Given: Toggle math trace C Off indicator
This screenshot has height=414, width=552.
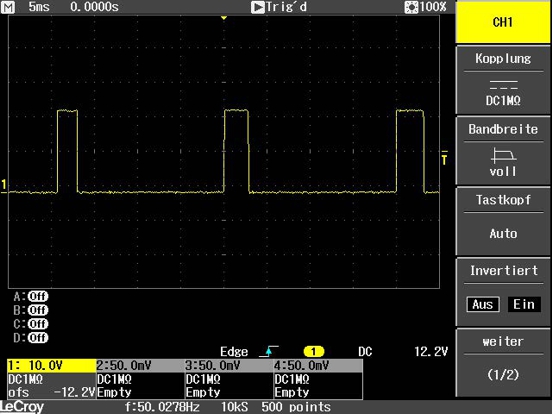Looking at the screenshot, I should click(x=38, y=324).
